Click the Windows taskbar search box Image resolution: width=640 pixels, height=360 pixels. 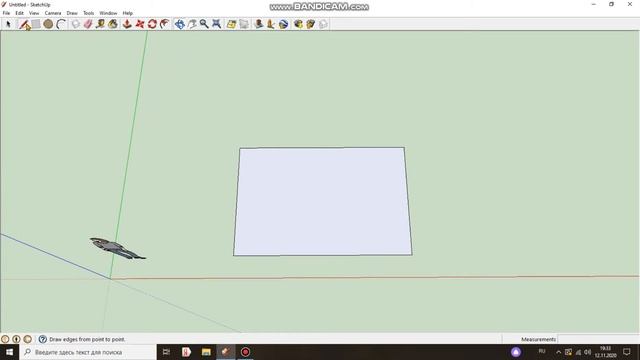tap(87, 352)
